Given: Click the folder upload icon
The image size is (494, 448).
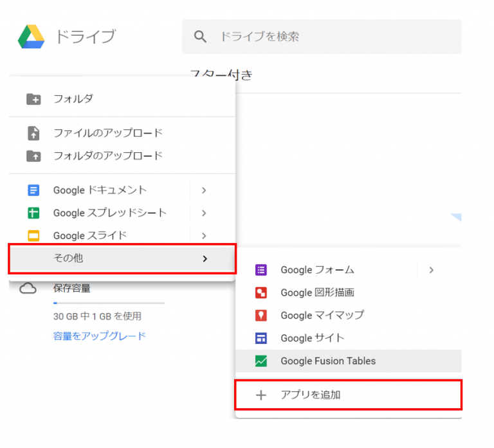Looking at the screenshot, I should [x=33, y=156].
